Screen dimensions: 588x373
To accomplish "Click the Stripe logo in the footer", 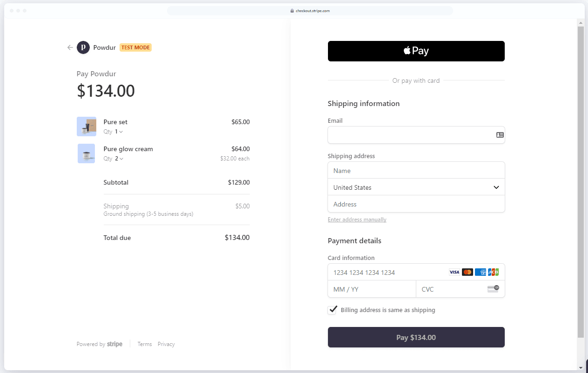I will click(x=114, y=344).
